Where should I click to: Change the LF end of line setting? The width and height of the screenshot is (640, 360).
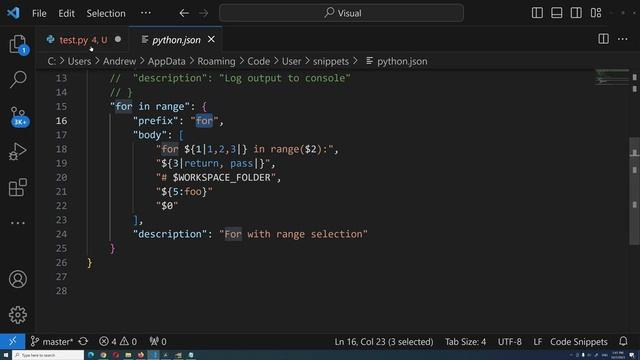click(x=538, y=341)
